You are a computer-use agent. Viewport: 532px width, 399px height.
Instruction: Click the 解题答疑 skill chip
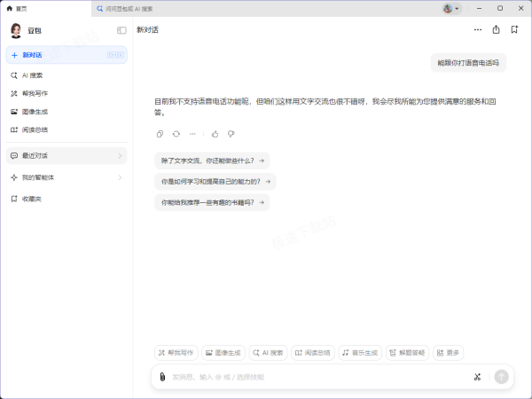(407, 353)
